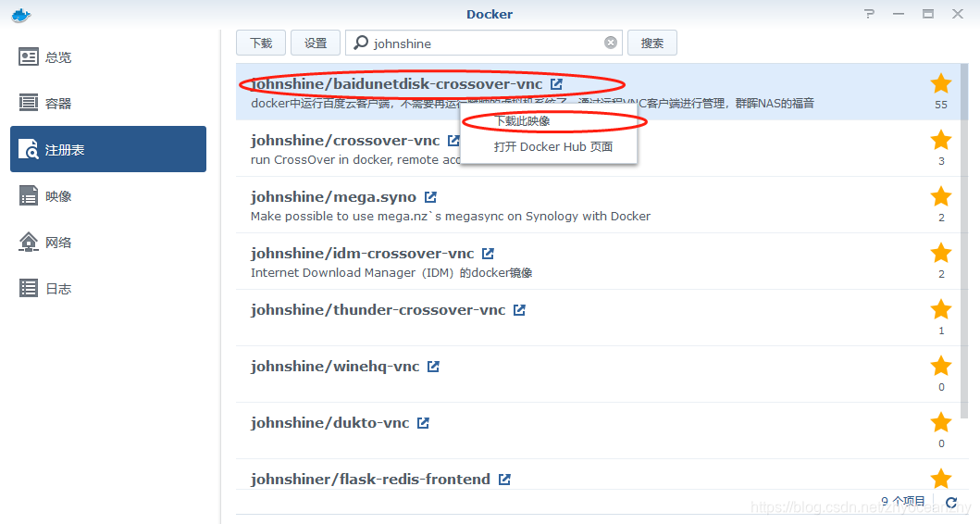This screenshot has height=524, width=980.
Task: Close the Docker window
Action: pyautogui.click(x=958, y=14)
